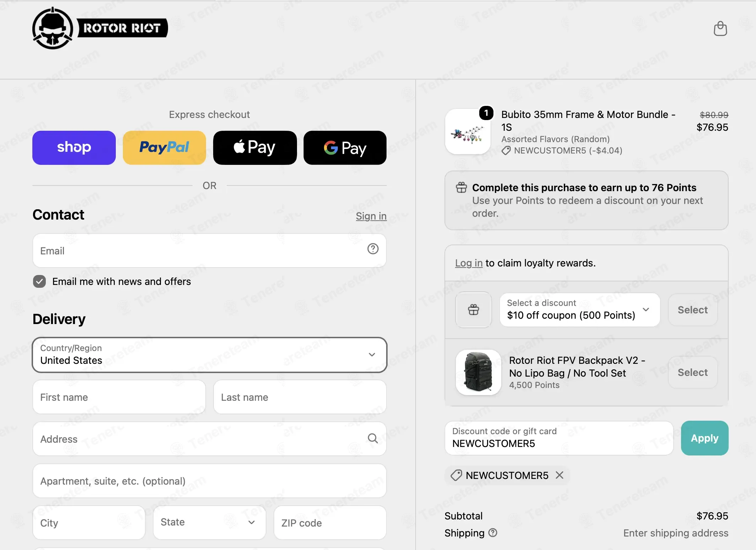Remove the NEWCUSTOMER5 discount tag
756x550 pixels.
click(560, 475)
